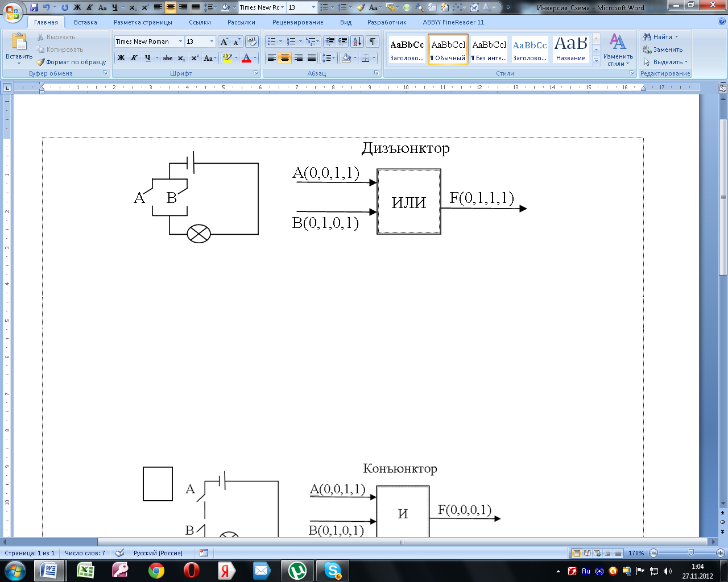This screenshot has width=728, height=582.
Task: Click the Save icon in Quick Access Toolbar
Action: pyautogui.click(x=34, y=7)
